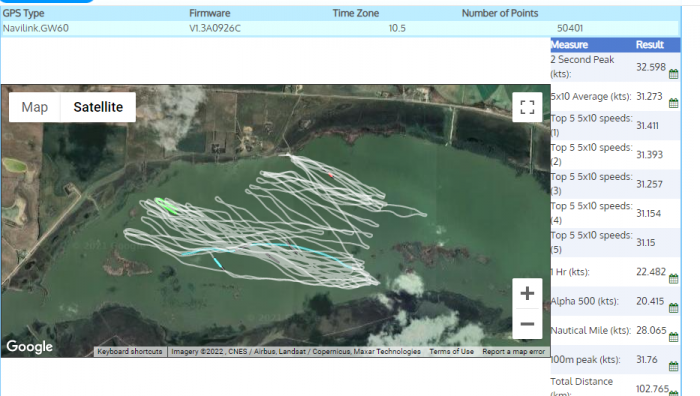Click Measure column header
The height and width of the screenshot is (396, 700).
click(569, 45)
